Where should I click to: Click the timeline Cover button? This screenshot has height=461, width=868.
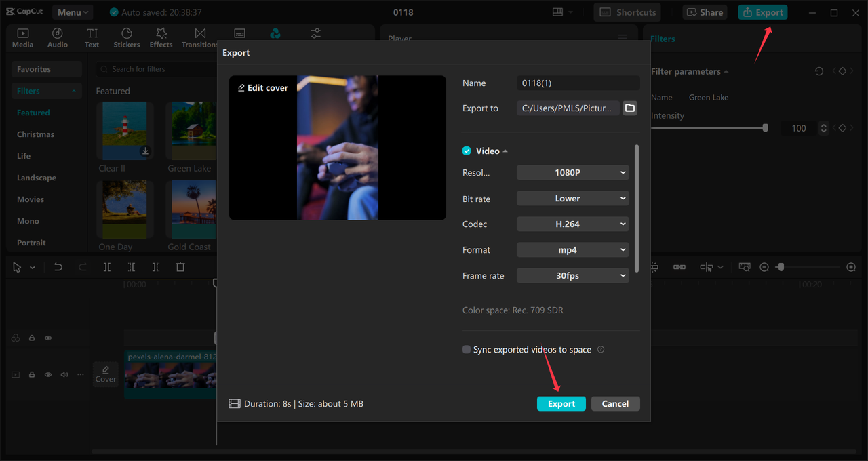click(106, 374)
